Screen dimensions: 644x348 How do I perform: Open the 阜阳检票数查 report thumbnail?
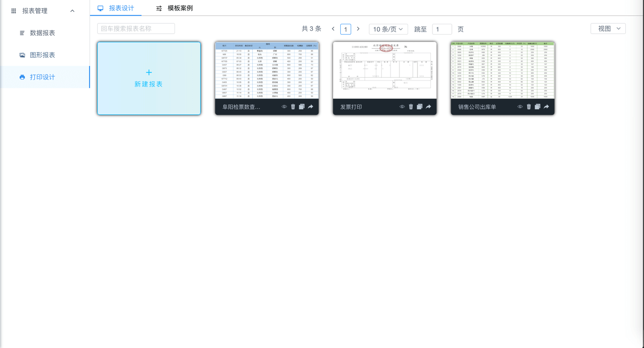pos(267,70)
